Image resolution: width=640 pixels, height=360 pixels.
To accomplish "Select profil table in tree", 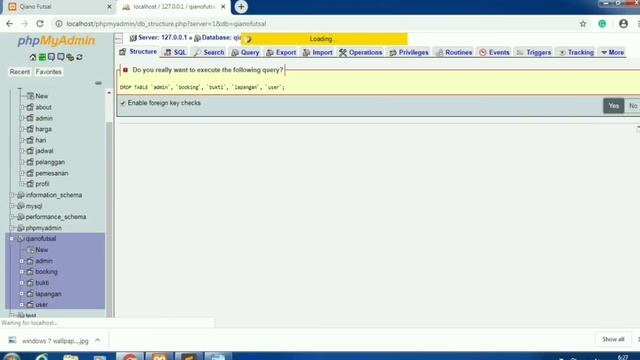I will (42, 184).
